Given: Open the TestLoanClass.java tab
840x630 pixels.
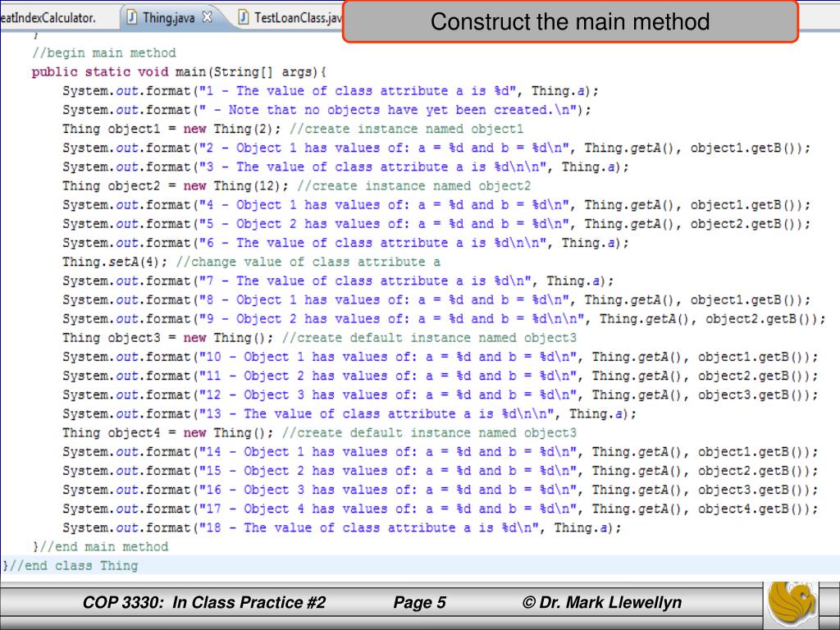Looking at the screenshot, I should (290, 18).
